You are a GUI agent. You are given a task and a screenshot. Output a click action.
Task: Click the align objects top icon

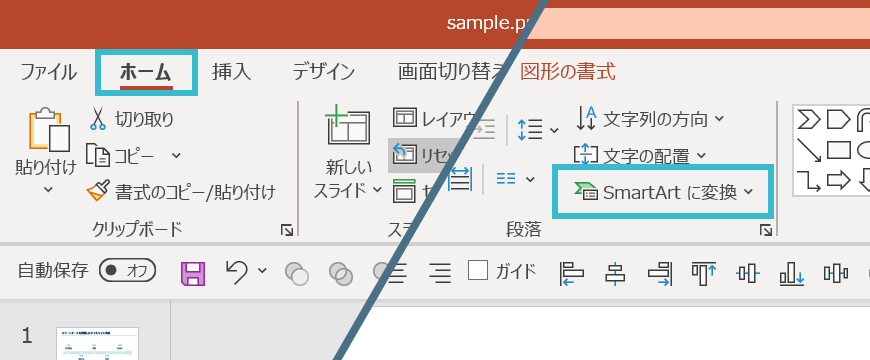coord(704,273)
